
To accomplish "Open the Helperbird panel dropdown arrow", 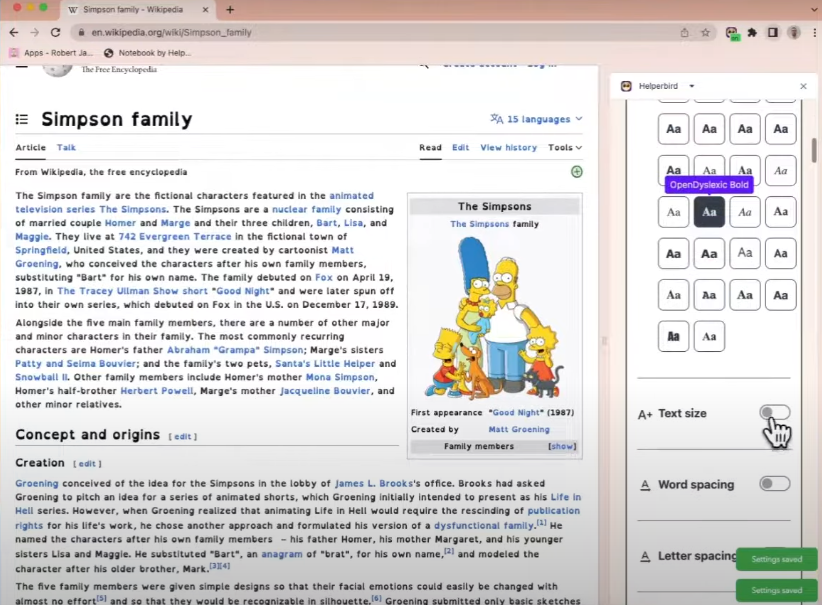I will click(x=692, y=86).
